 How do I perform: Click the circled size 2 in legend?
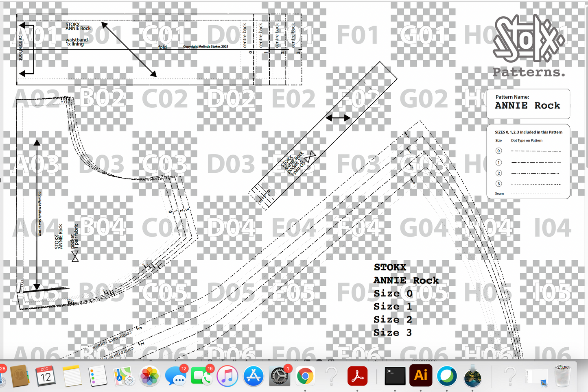point(498,173)
